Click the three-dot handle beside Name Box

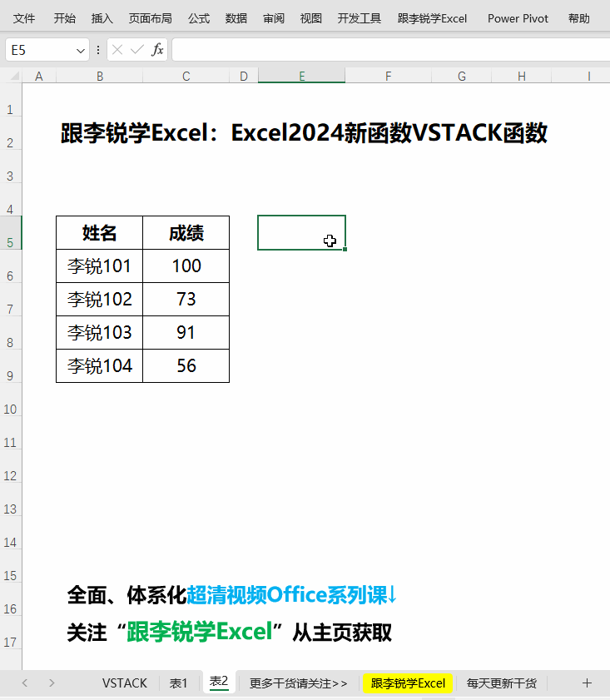point(98,50)
